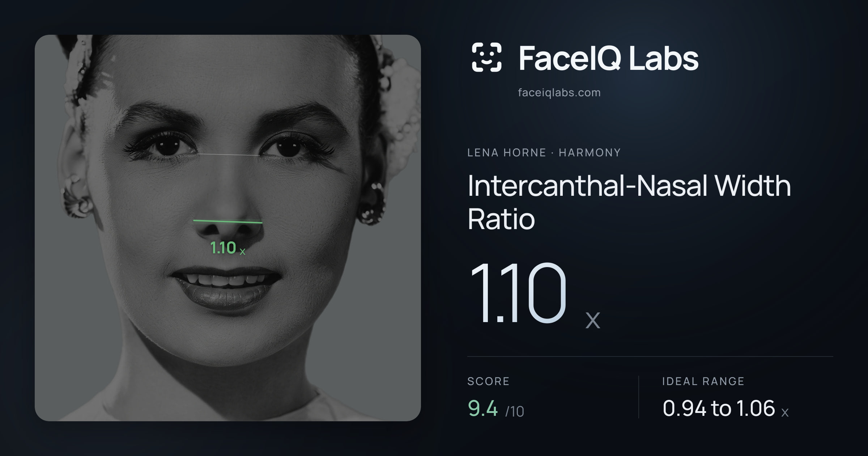
Task: Click the 0.94 to 1.06 range value
Action: [x=726, y=409]
